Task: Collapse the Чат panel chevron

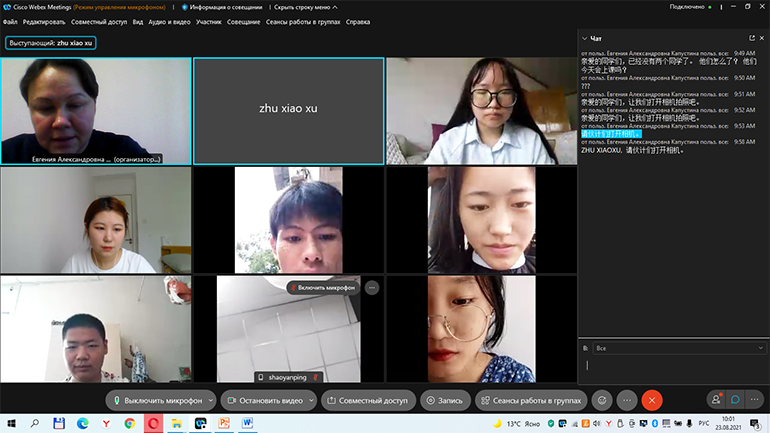Action: coord(585,38)
